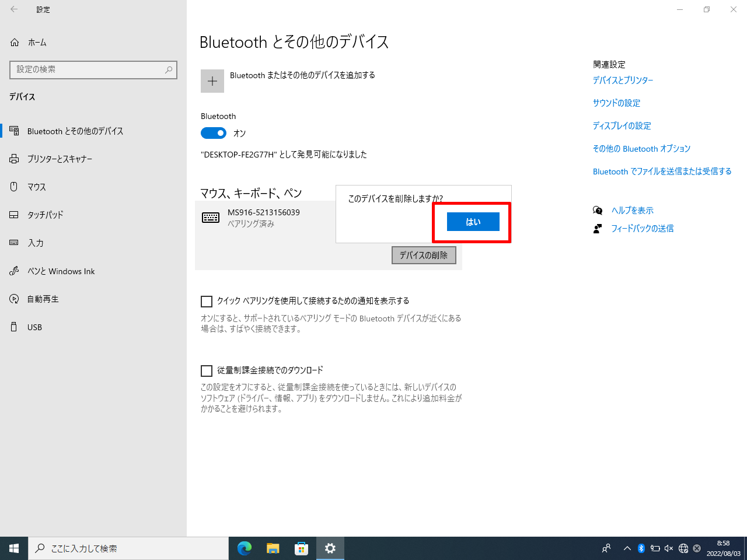Enable 従量制課金接続でのダウンロード checkbox
The image size is (747, 560).
tap(207, 371)
